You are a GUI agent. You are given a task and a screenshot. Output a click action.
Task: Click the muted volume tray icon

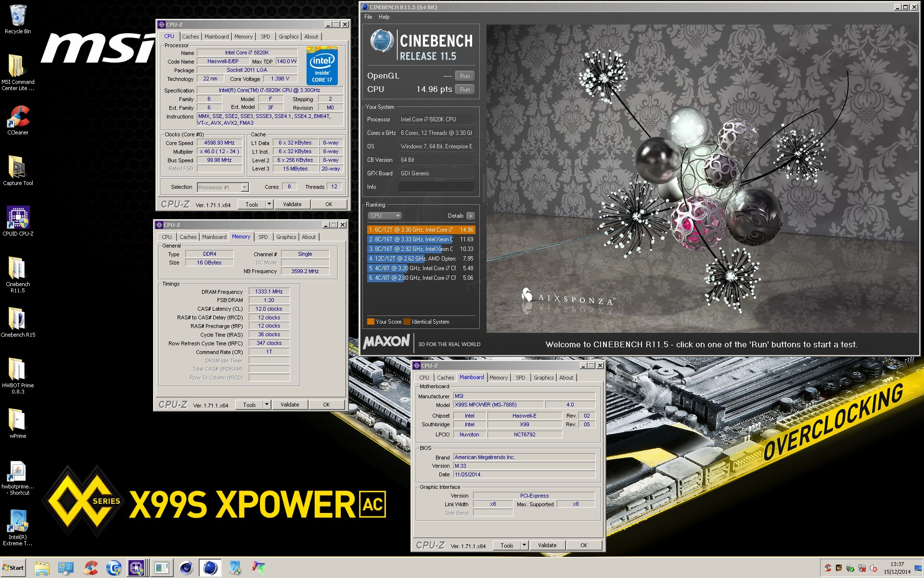tap(873, 568)
